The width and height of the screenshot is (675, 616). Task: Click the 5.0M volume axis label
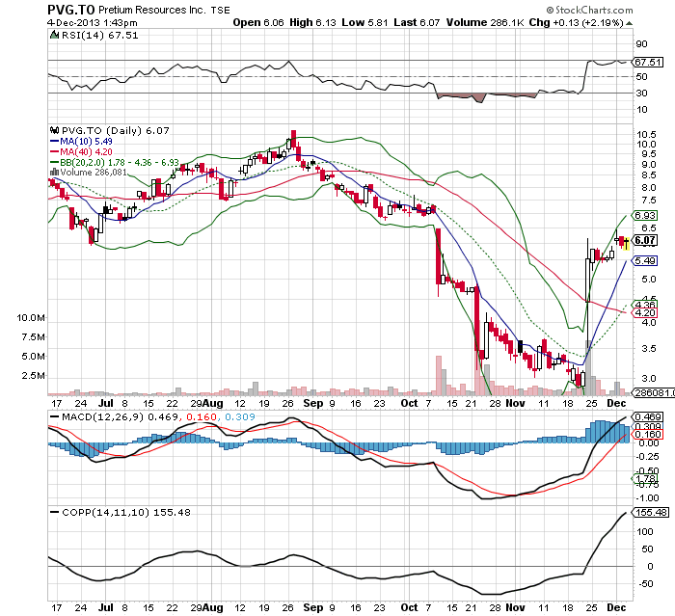(x=33, y=357)
